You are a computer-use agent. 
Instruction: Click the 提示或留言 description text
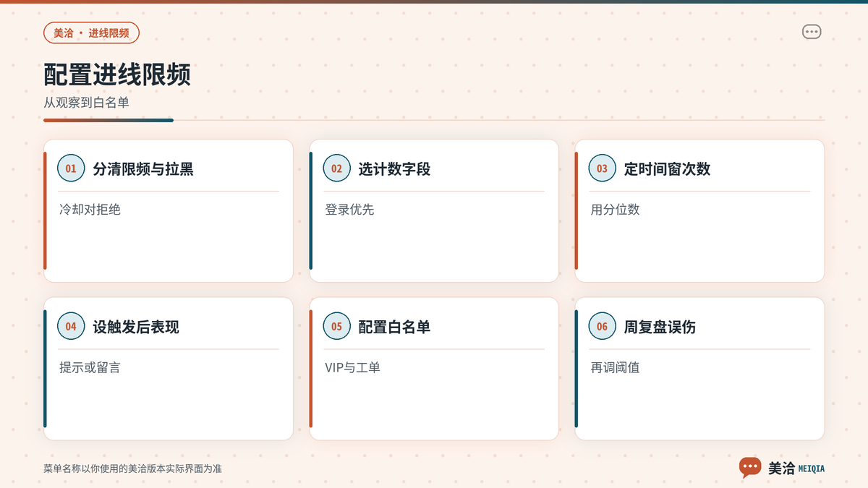(90, 368)
